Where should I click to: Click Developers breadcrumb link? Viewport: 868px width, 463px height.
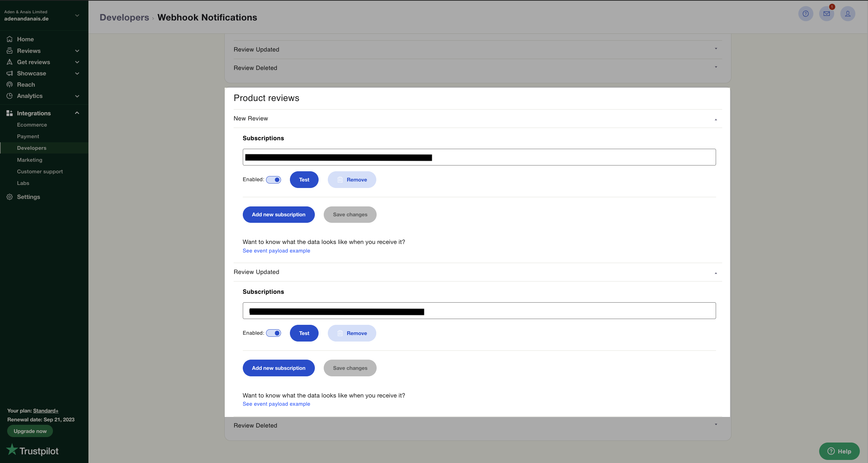[124, 17]
